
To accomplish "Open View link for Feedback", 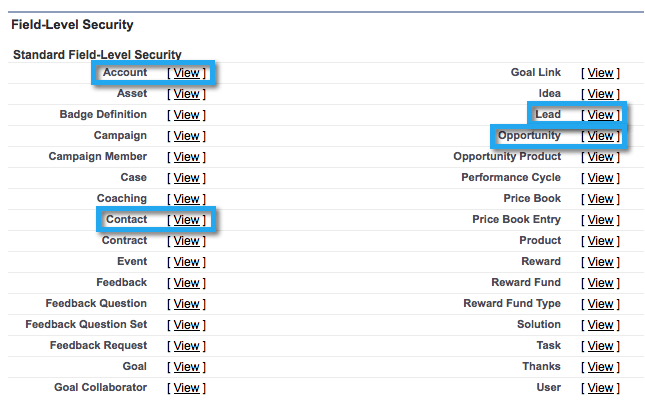I will click(x=186, y=282).
